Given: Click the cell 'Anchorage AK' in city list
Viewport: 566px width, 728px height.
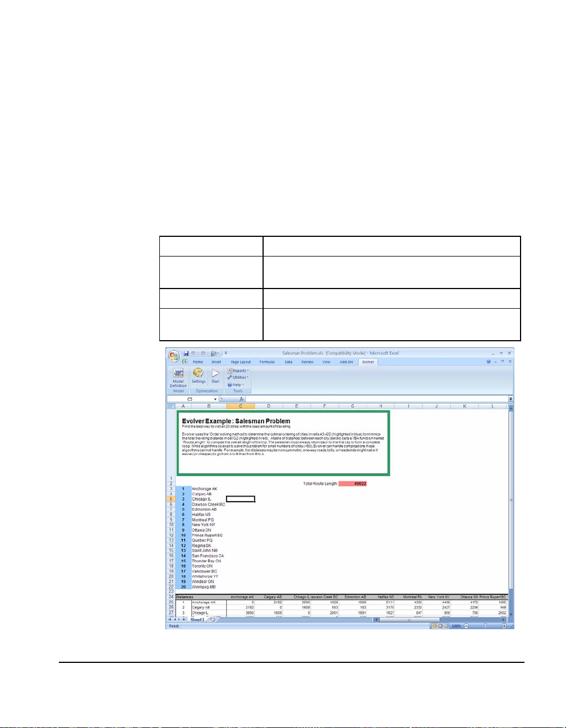Looking at the screenshot, I should click(x=204, y=489).
